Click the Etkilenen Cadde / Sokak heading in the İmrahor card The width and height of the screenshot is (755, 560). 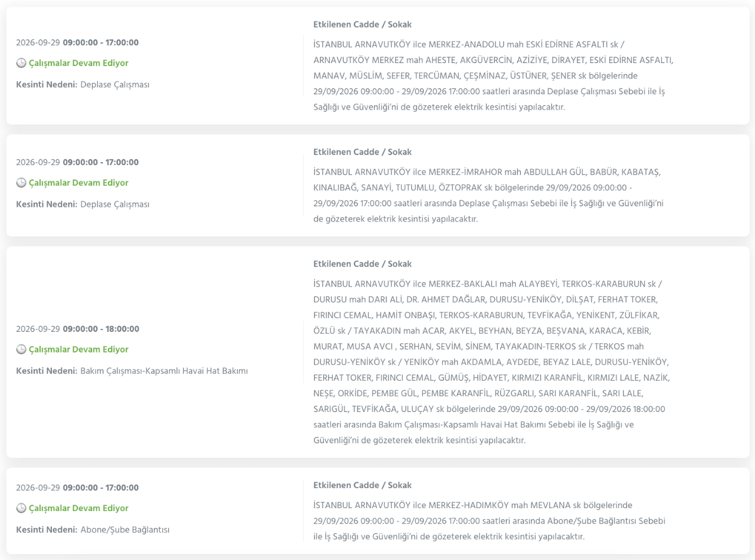(363, 152)
